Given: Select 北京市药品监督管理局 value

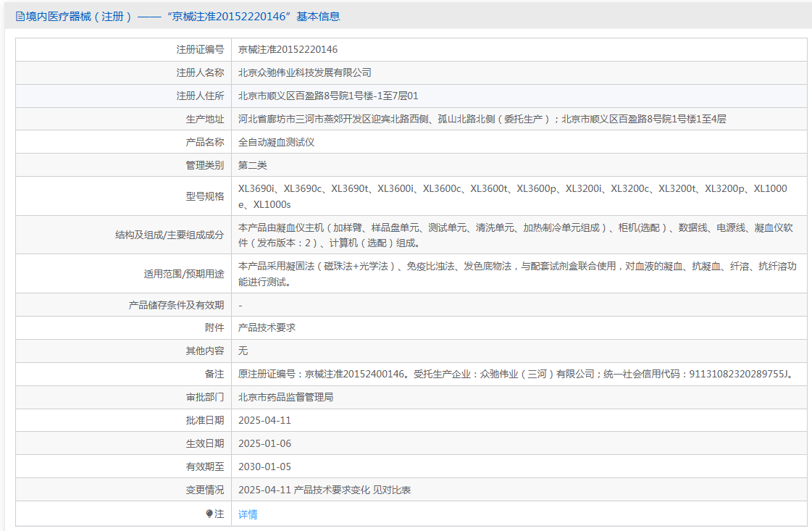Looking at the screenshot, I should point(285,397).
